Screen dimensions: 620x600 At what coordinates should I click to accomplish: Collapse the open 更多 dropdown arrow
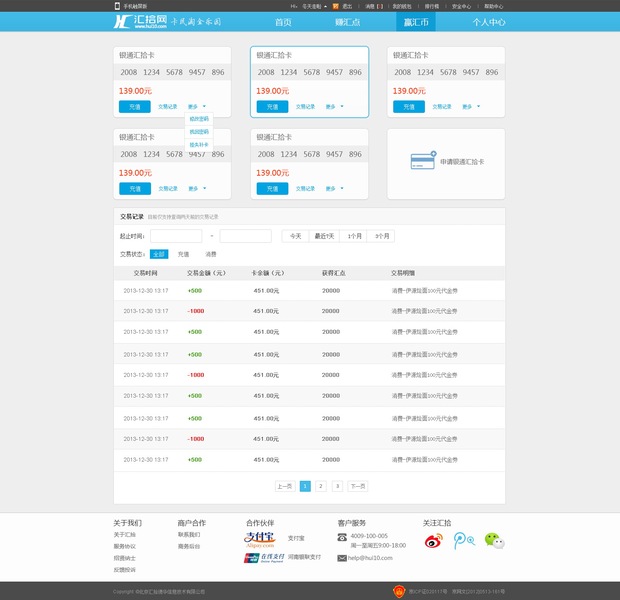pos(204,106)
